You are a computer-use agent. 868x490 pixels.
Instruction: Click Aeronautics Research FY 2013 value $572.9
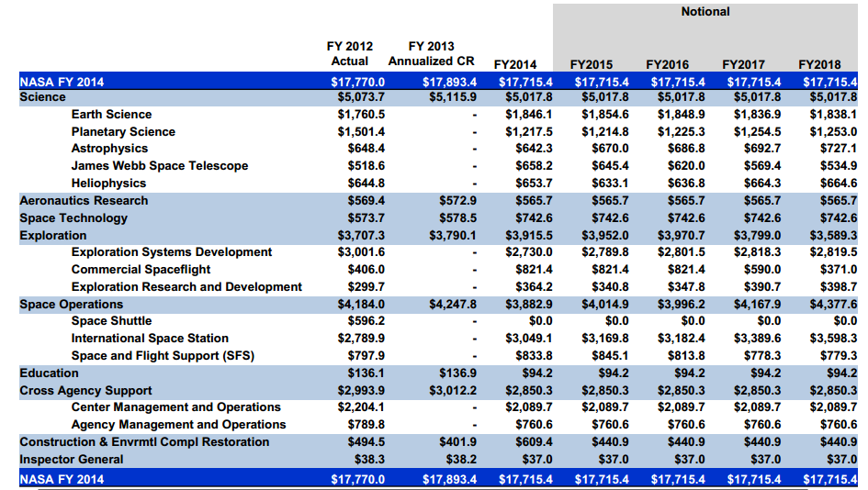[457, 201]
